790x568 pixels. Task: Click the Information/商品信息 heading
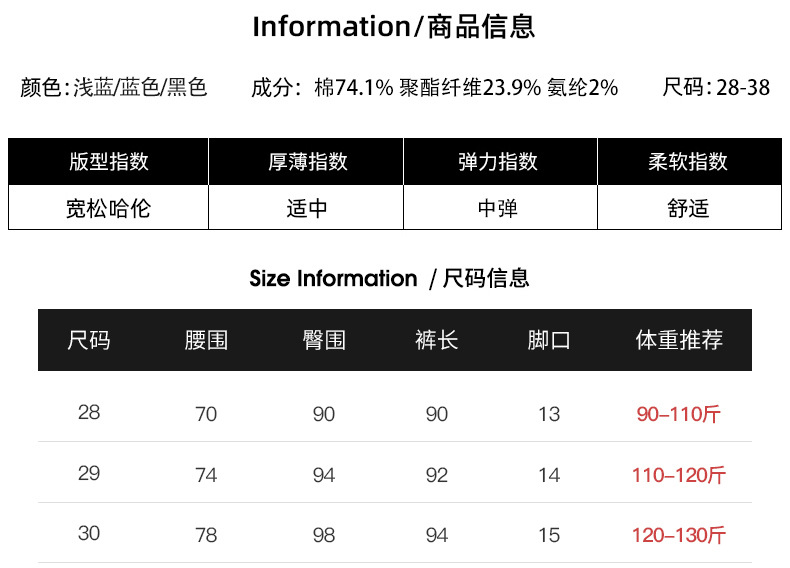coord(394,27)
